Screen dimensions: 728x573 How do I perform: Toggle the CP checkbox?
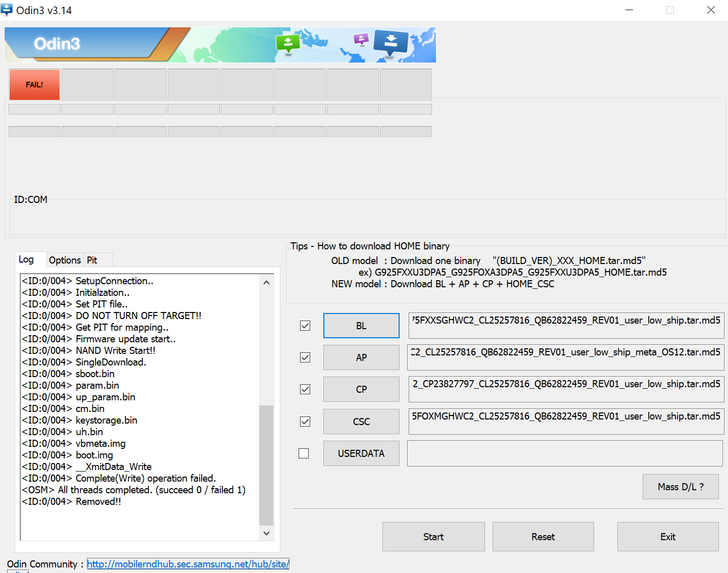(x=305, y=389)
